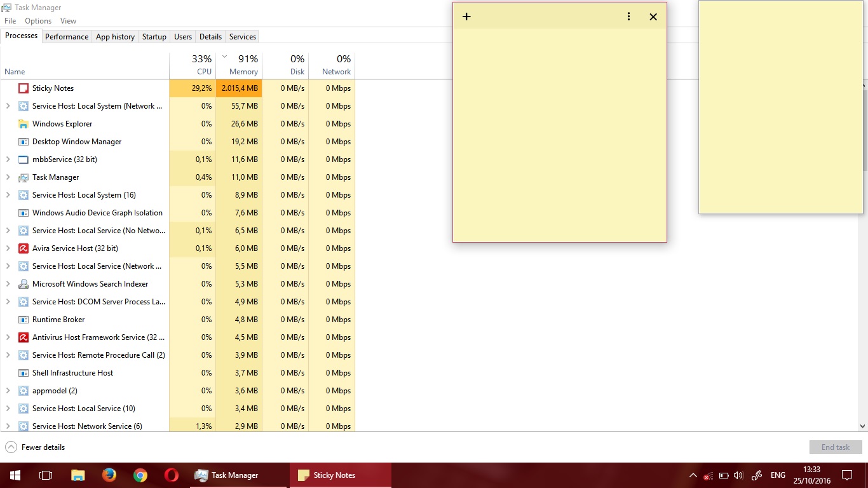Screen dimensions: 868x488
Task: Launch Opera from the taskbar
Action: pos(172,475)
